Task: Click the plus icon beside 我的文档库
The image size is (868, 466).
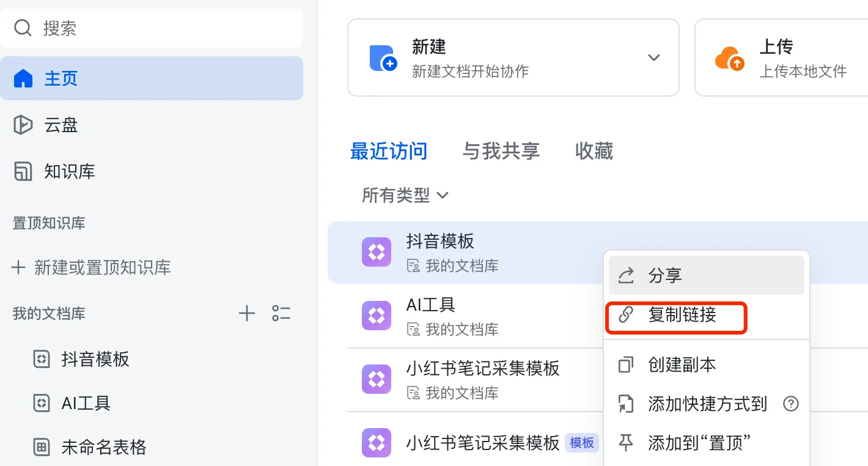Action: point(246,314)
